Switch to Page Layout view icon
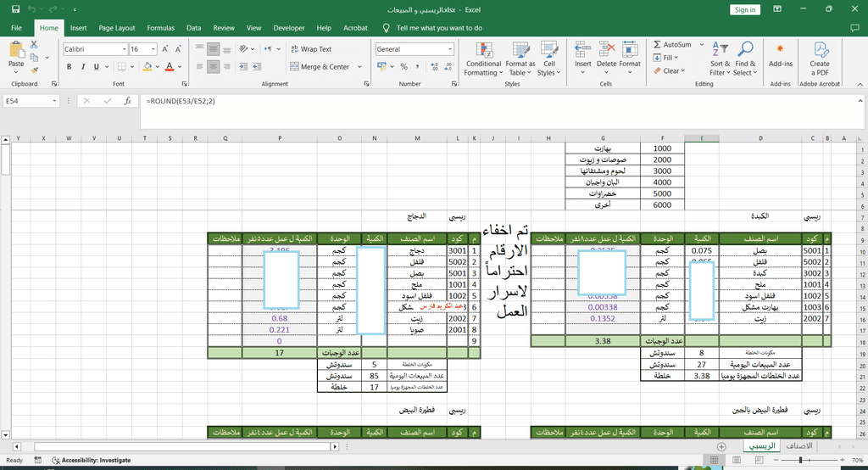This screenshot has height=470, width=868. (737, 460)
